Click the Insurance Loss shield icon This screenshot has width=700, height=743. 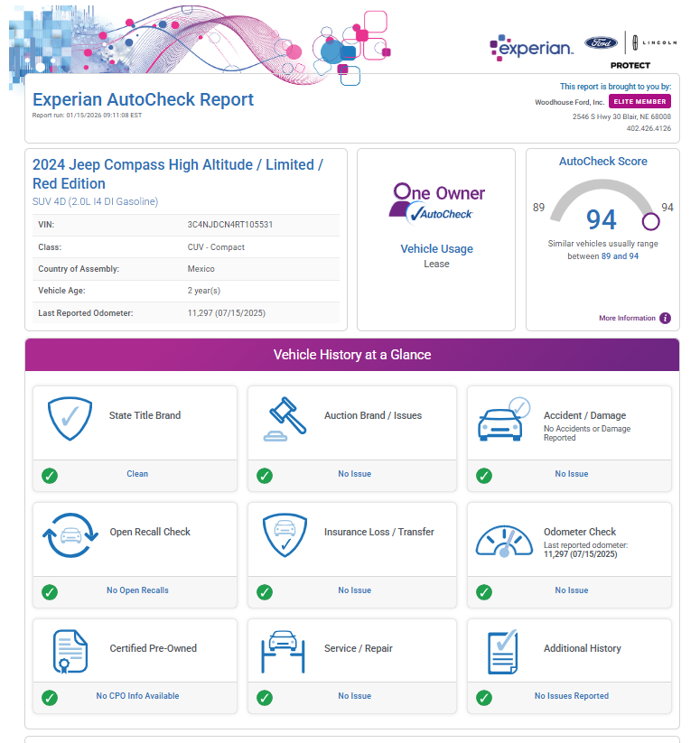pyautogui.click(x=284, y=535)
